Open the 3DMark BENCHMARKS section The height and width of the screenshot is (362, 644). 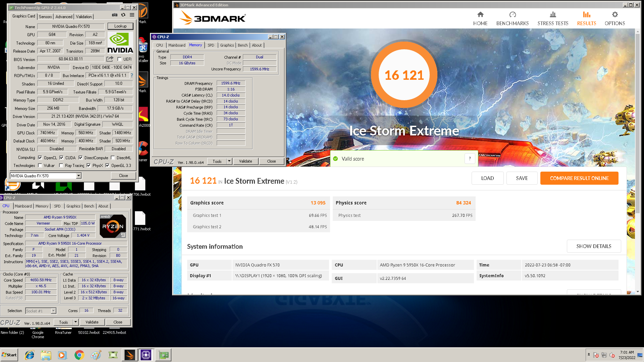[x=513, y=18]
